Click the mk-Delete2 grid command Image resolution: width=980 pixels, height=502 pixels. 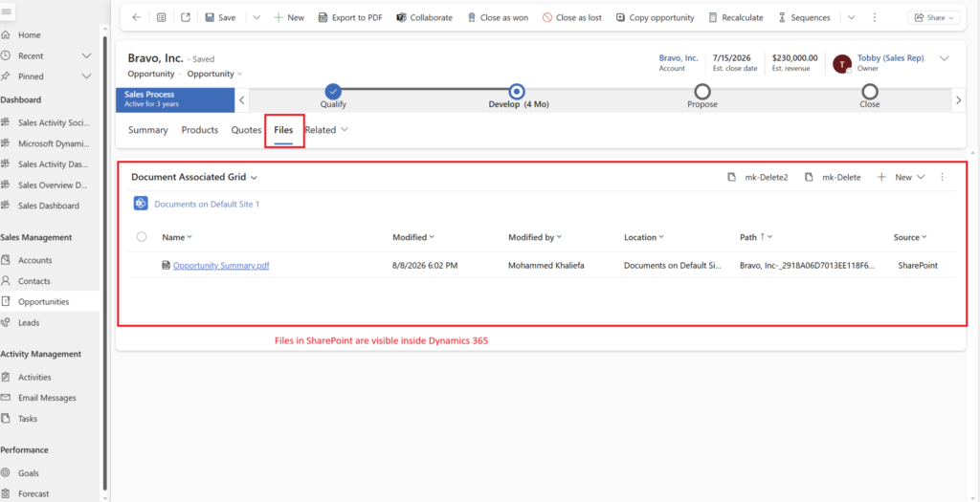pyautogui.click(x=758, y=177)
